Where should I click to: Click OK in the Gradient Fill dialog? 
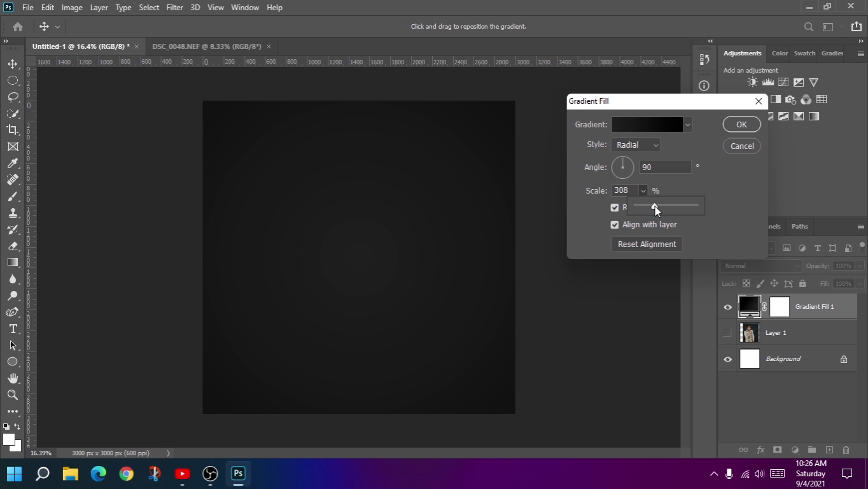pyautogui.click(x=741, y=125)
